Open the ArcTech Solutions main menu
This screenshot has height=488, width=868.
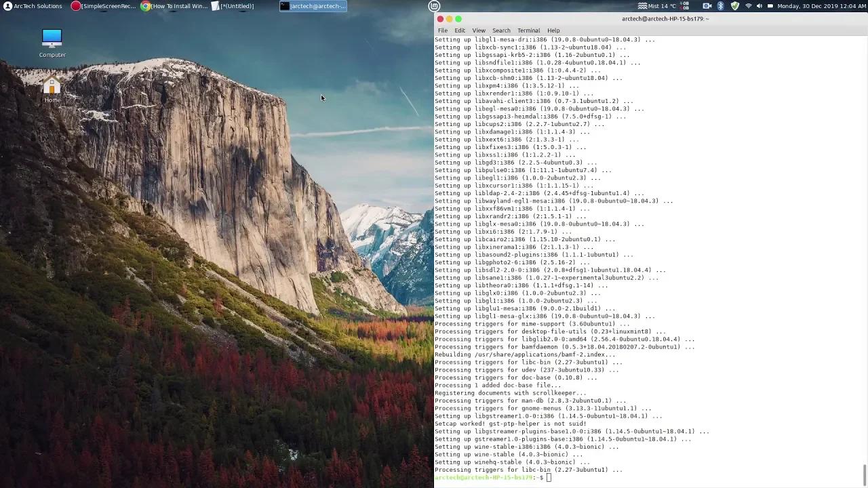coord(33,6)
